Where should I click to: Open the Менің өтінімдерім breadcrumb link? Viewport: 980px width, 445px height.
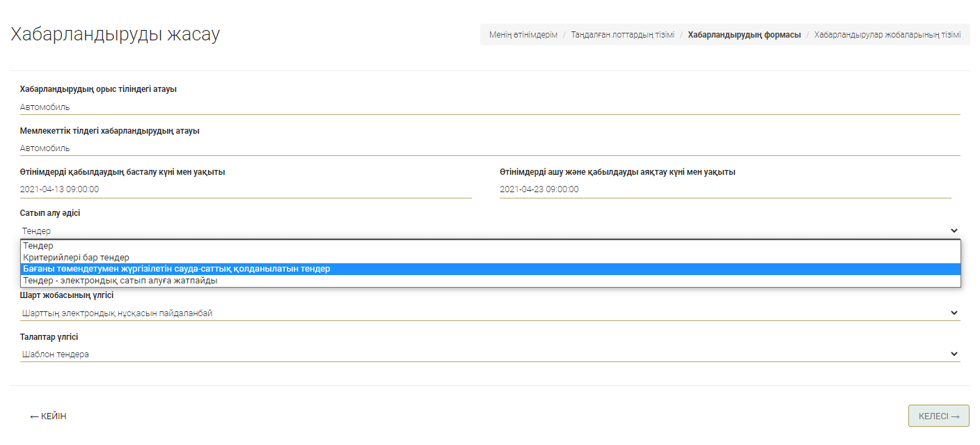[x=523, y=35]
